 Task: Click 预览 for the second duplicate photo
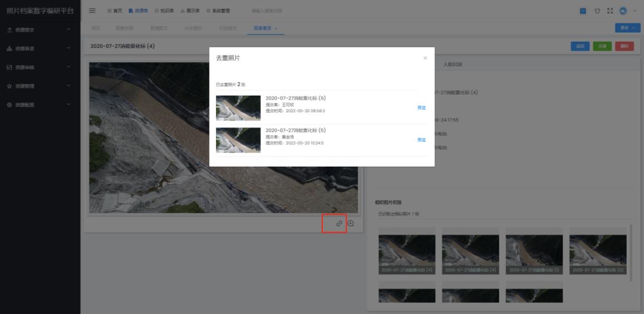coord(421,140)
